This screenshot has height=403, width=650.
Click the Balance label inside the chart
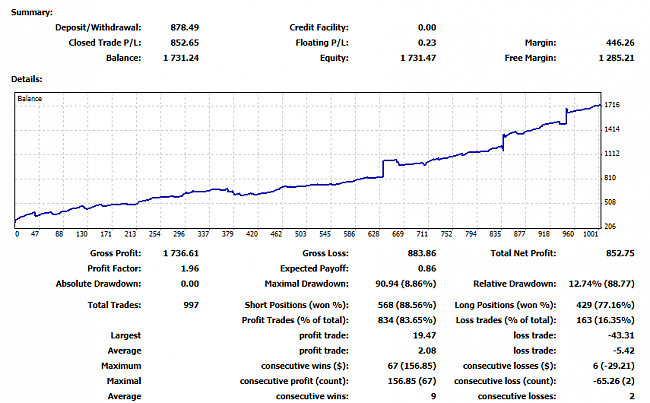(x=29, y=99)
